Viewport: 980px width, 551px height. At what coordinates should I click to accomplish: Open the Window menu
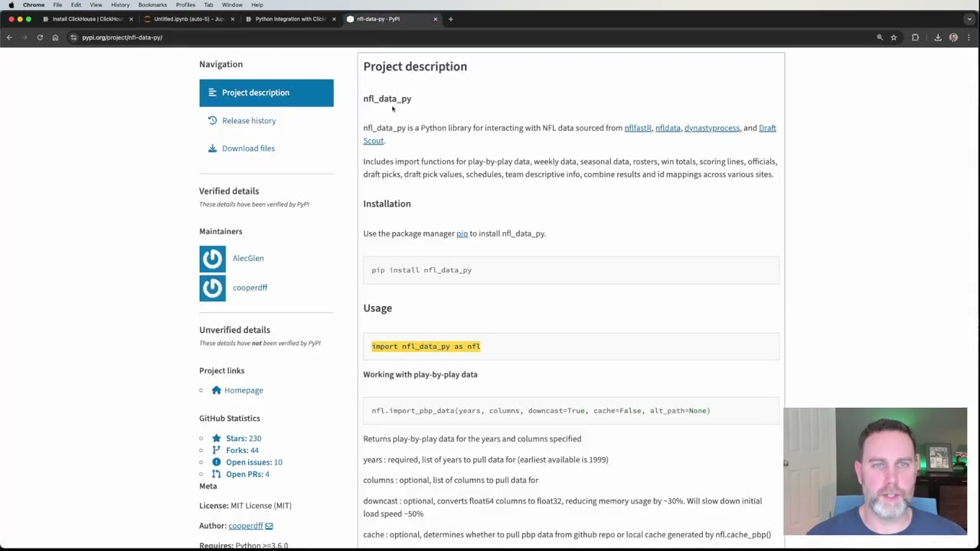pyautogui.click(x=232, y=5)
